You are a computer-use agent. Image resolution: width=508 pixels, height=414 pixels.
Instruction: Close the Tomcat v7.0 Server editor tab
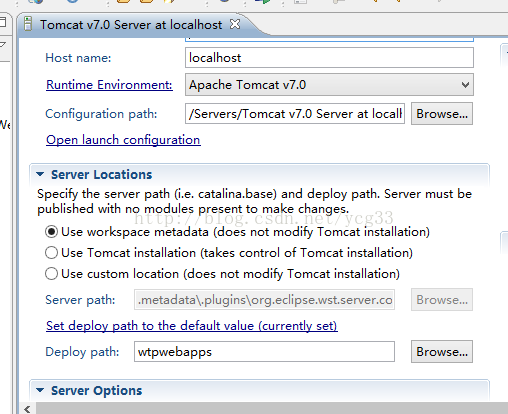tap(235, 24)
